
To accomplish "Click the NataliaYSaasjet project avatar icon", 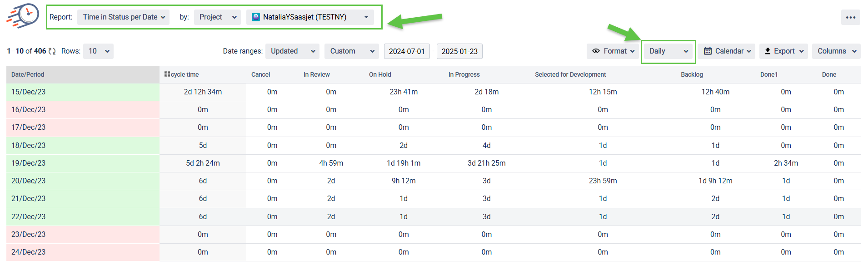I will click(x=256, y=17).
